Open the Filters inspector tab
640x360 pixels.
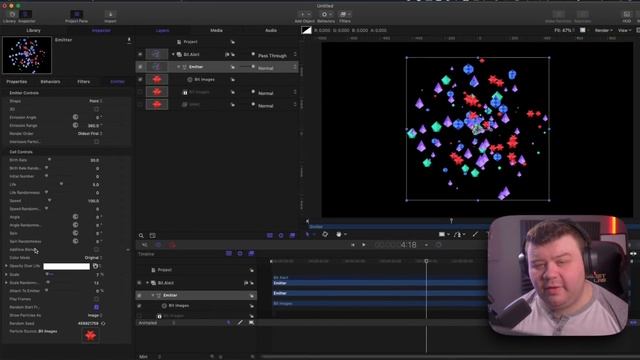pos(84,82)
